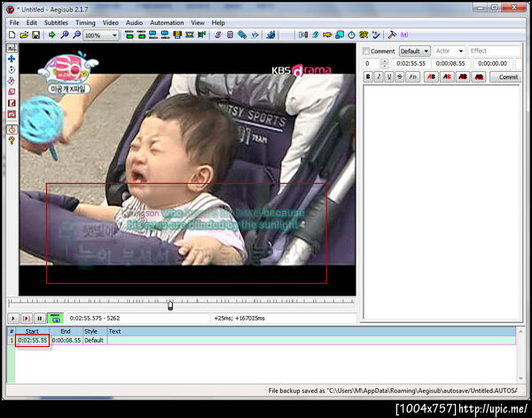Select the standard crosshair visual tool
The width and height of the screenshot is (532, 418).
point(12,48)
